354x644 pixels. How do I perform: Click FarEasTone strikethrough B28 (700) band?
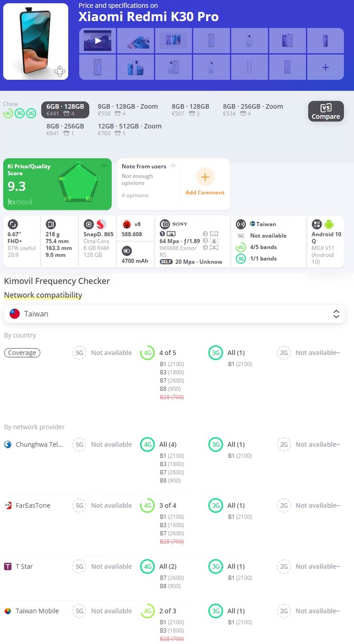click(172, 542)
